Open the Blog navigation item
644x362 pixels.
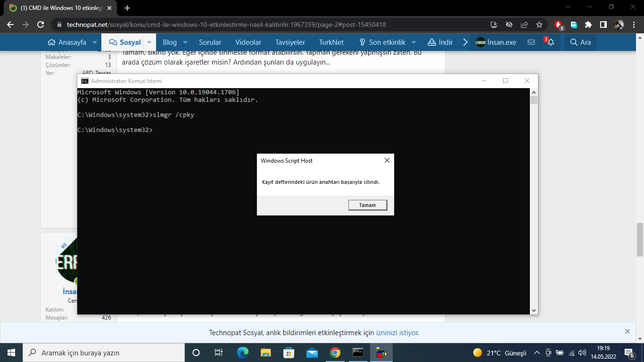[170, 42]
